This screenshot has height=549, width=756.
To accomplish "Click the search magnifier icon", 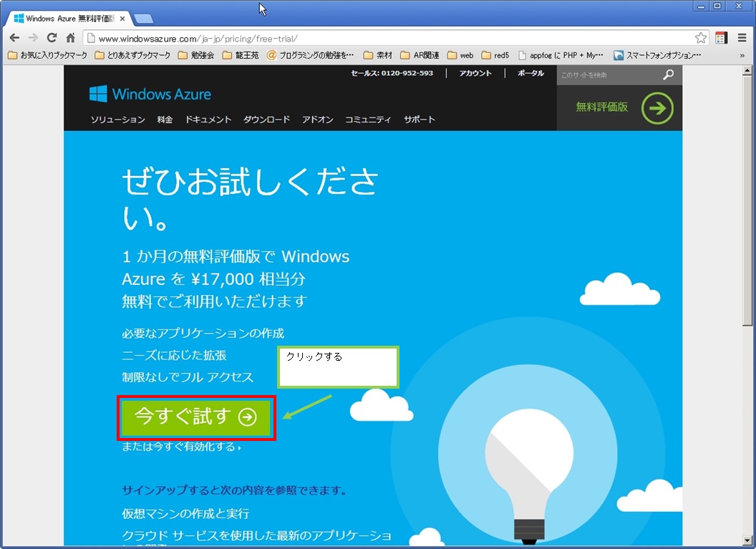I will click(x=668, y=74).
